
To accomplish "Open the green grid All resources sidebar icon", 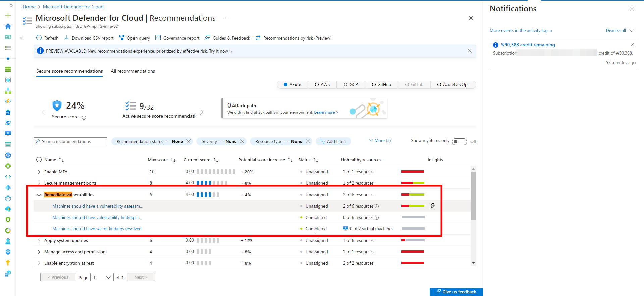I will (8, 69).
